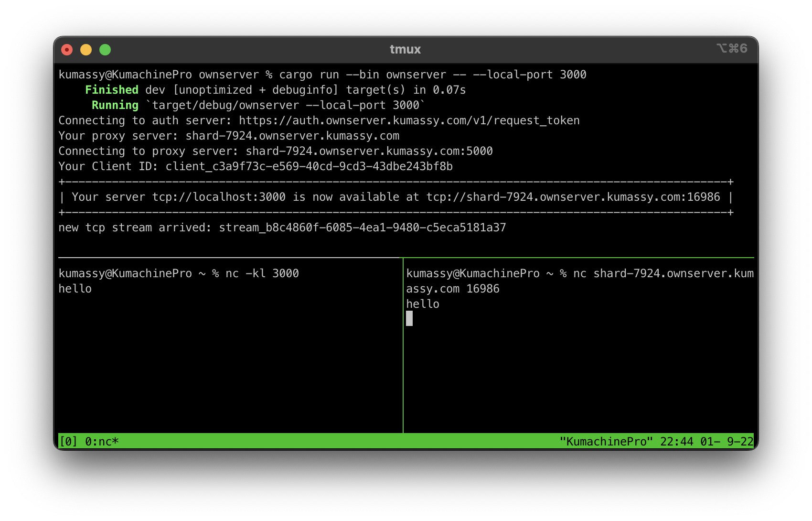Screen dimensions: 812x521
Task: Click 'assy.com 16986' line in right pane
Action: [x=453, y=289]
